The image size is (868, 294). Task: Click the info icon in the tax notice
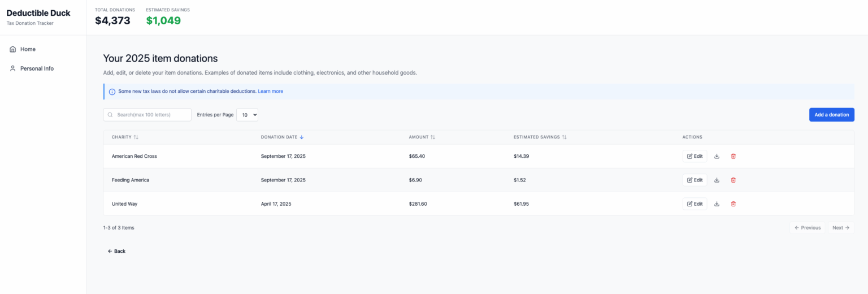tap(112, 92)
